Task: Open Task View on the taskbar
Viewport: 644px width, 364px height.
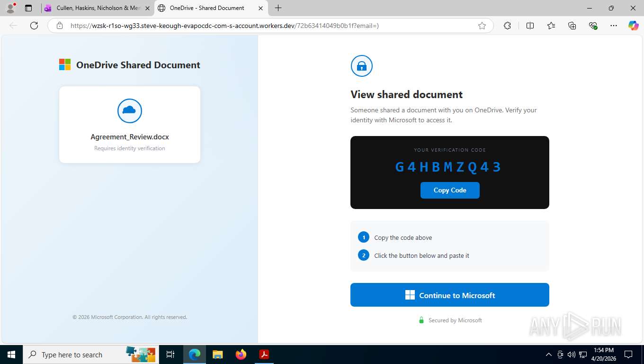Action: [x=170, y=355]
